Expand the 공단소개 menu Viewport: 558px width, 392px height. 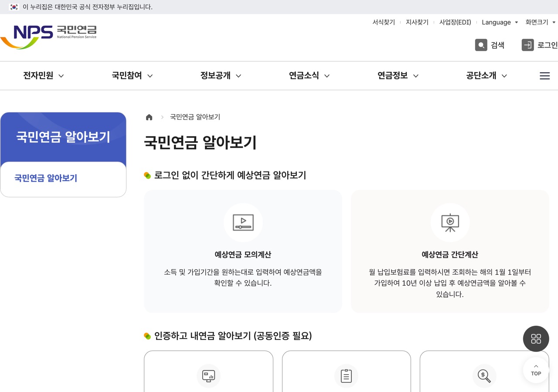(486, 76)
